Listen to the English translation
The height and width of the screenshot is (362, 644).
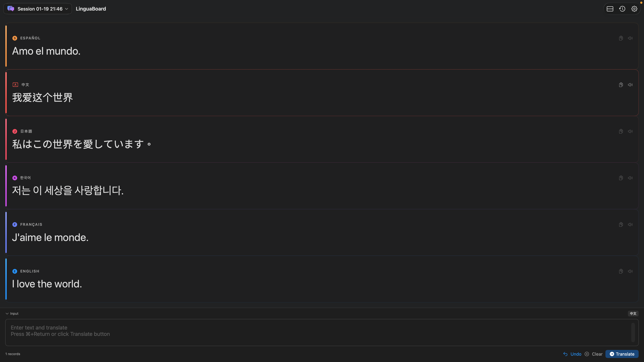[630, 271]
